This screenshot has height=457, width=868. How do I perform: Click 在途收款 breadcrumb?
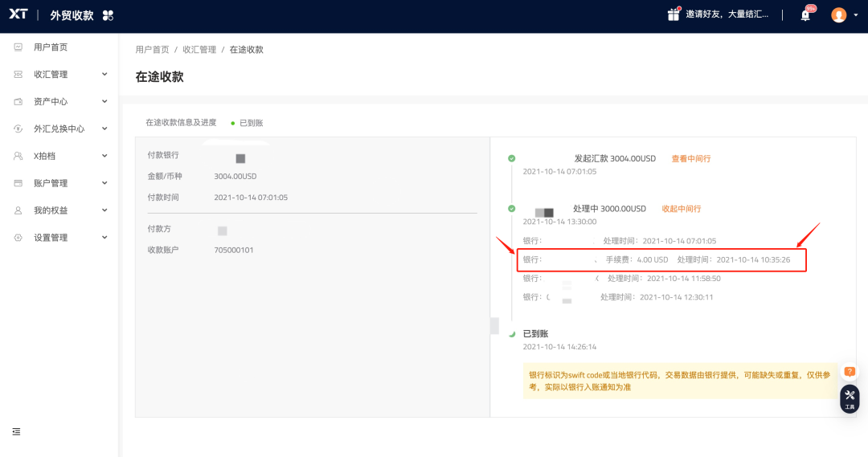(x=247, y=49)
